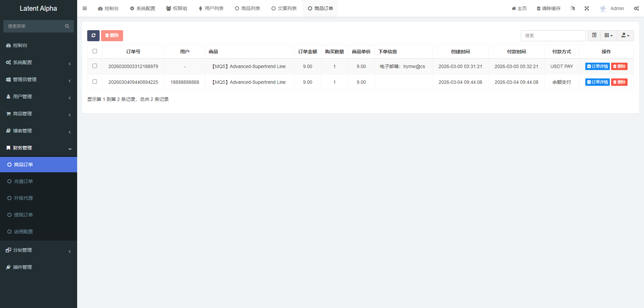Image resolution: width=644 pixels, height=308 pixels.
Task: Click the table 搜索 input field
Action: coord(553,36)
